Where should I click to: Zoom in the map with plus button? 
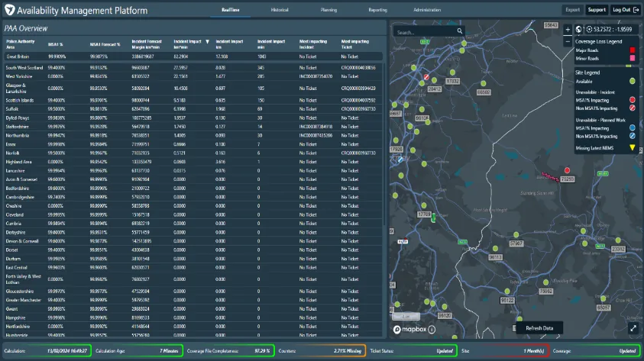coord(568,30)
